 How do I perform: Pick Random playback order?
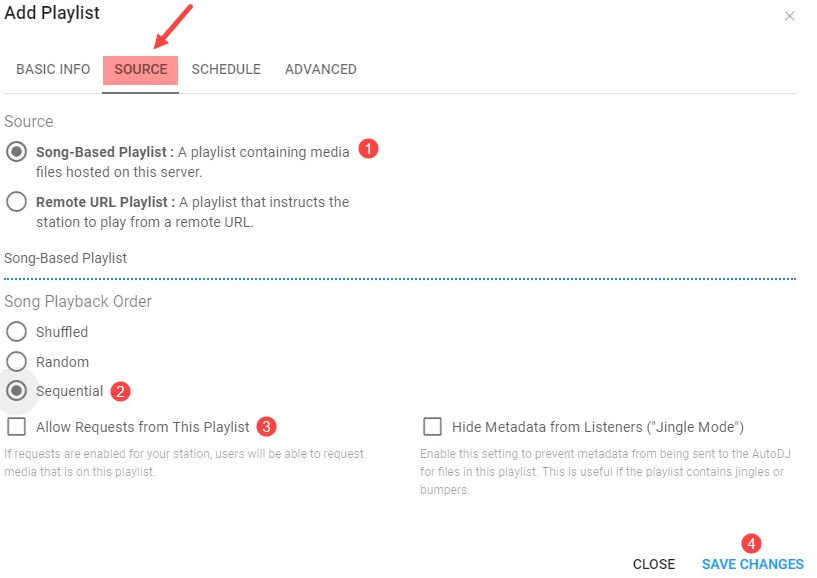click(17, 362)
